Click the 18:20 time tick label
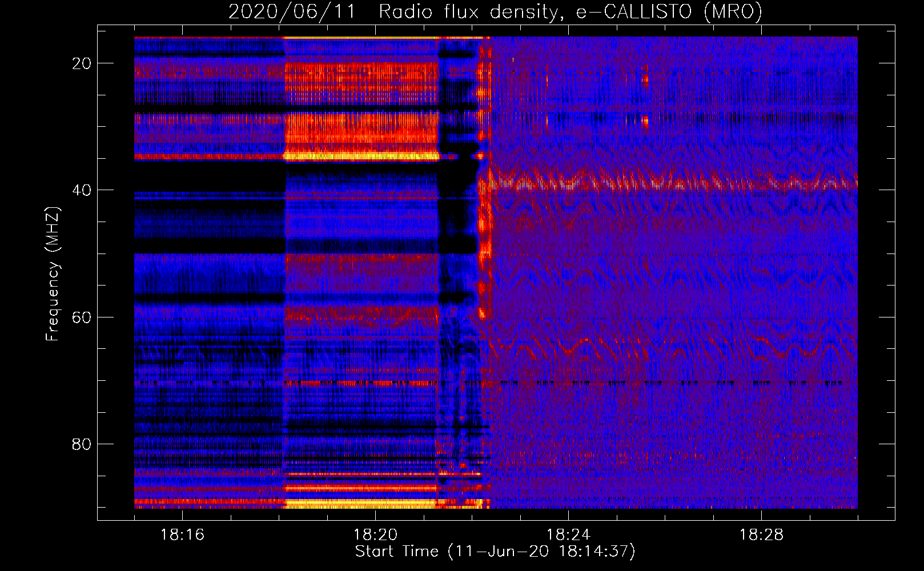This screenshot has width=924, height=571. click(375, 535)
